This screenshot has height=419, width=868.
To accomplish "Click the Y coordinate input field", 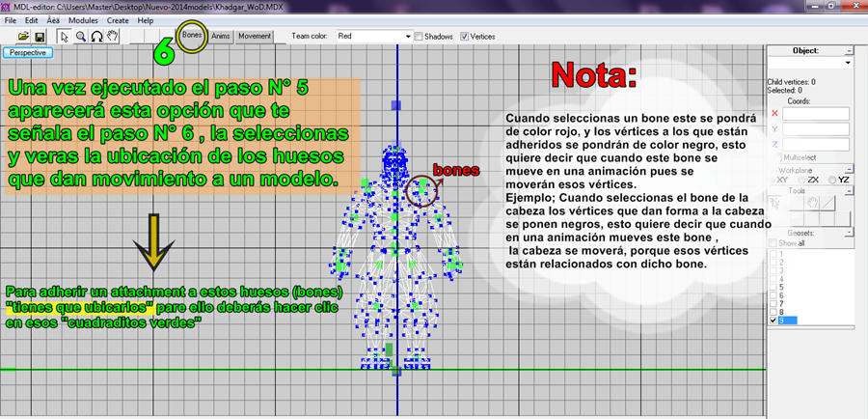I will click(x=815, y=129).
